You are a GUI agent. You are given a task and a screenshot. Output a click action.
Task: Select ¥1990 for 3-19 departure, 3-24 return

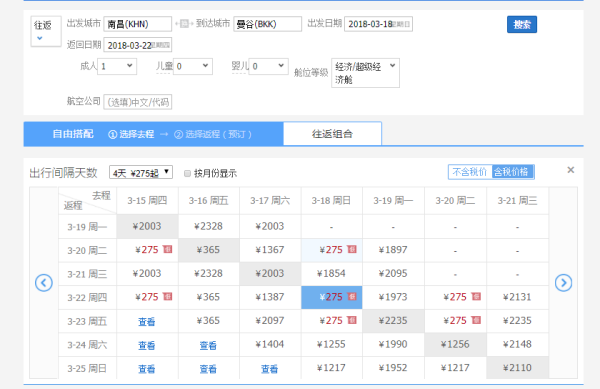(x=393, y=344)
